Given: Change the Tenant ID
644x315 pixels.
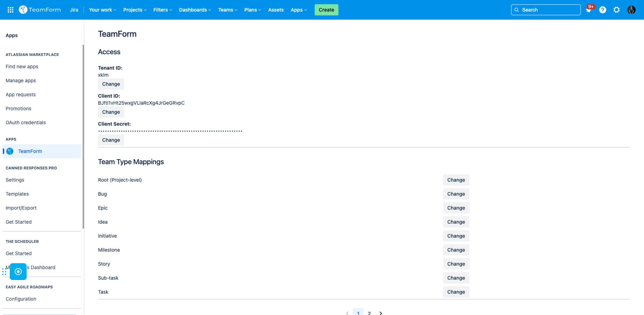Looking at the screenshot, I should coord(111,84).
